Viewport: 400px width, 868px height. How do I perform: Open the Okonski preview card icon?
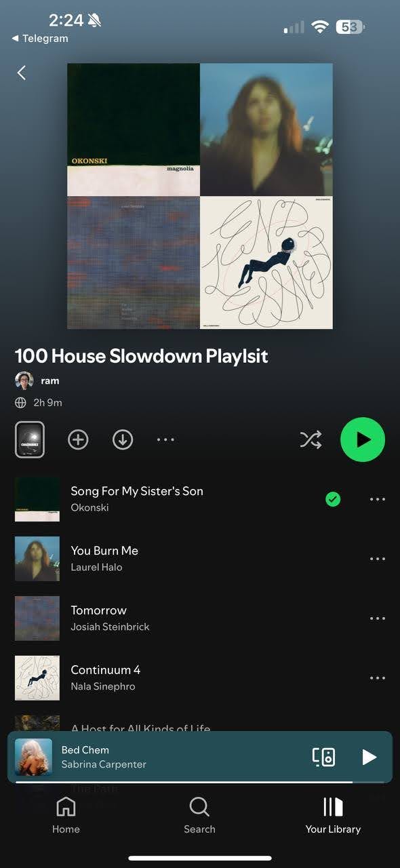click(30, 439)
